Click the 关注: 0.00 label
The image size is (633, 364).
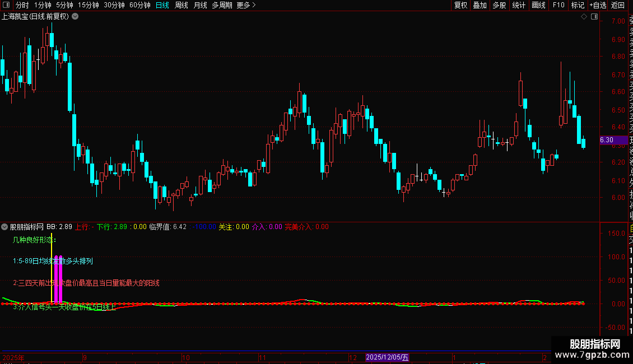coord(234,227)
